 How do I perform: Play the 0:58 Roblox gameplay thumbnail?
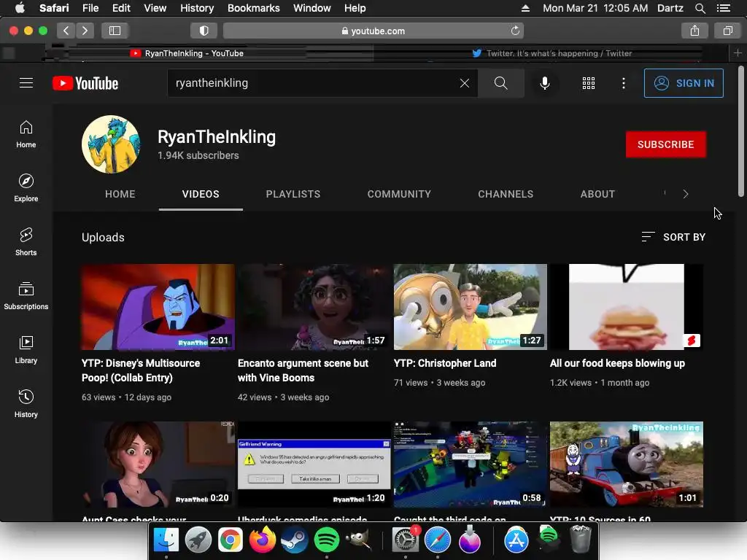point(471,464)
